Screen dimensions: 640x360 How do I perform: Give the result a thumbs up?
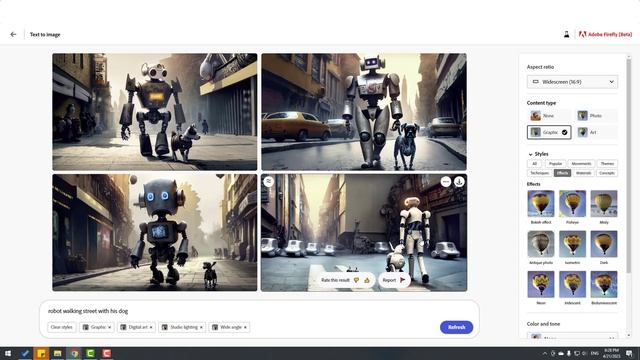coord(367,280)
